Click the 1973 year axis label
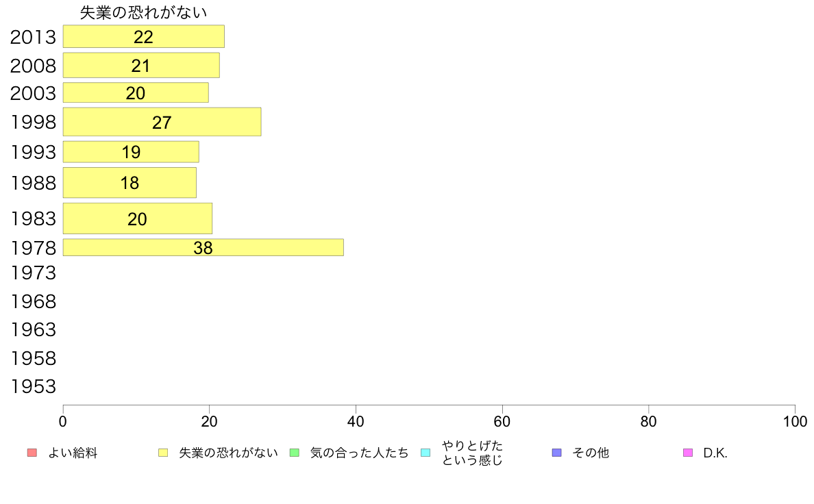This screenshot has height=504, width=814. pos(33,273)
